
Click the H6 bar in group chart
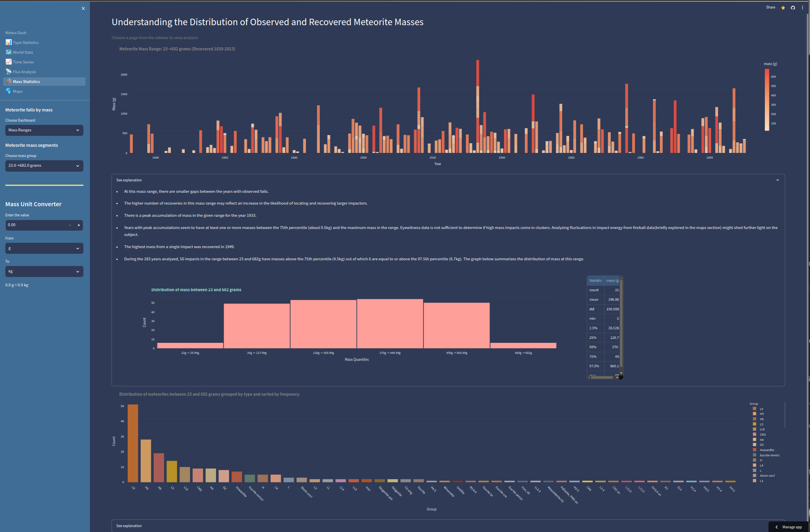pyautogui.click(x=159, y=468)
